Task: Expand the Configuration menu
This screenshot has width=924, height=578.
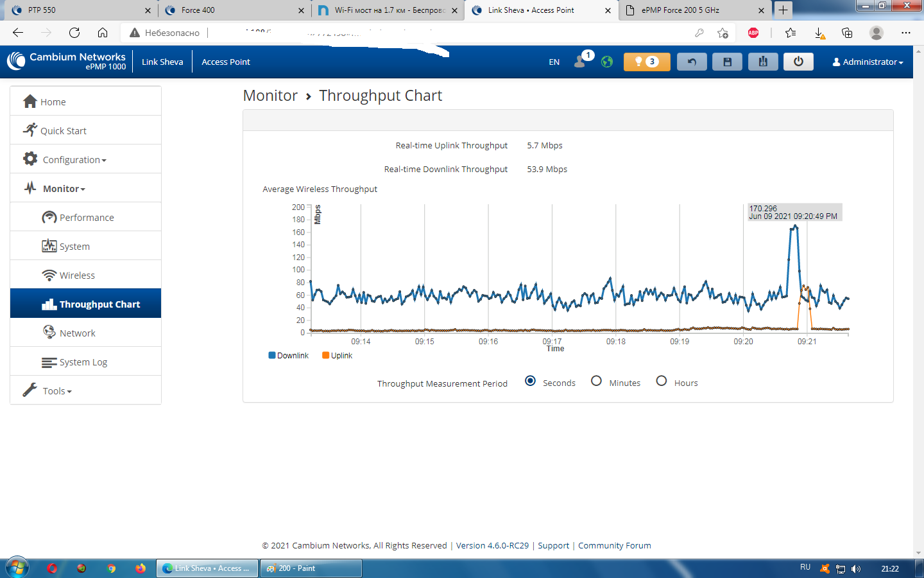Action: (x=85, y=159)
